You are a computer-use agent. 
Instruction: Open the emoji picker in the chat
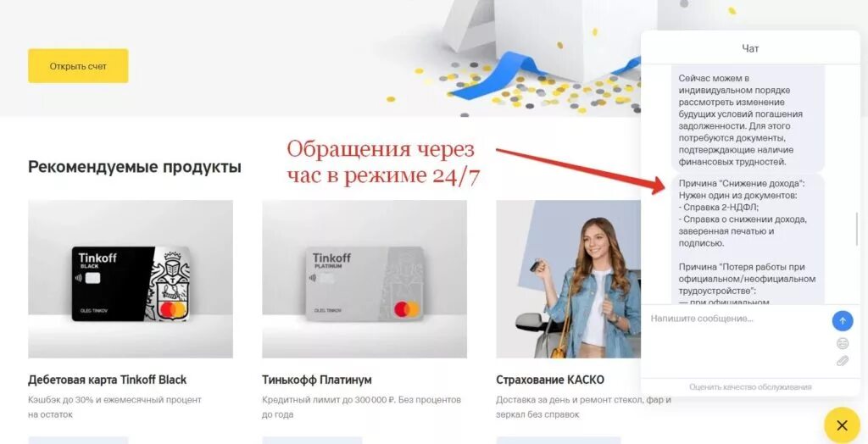click(x=842, y=344)
